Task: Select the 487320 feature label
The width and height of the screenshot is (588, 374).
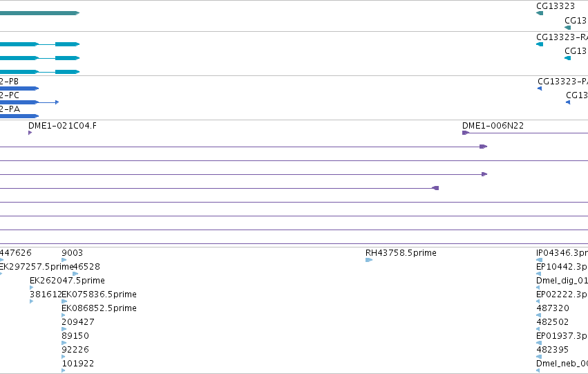Action: click(553, 308)
